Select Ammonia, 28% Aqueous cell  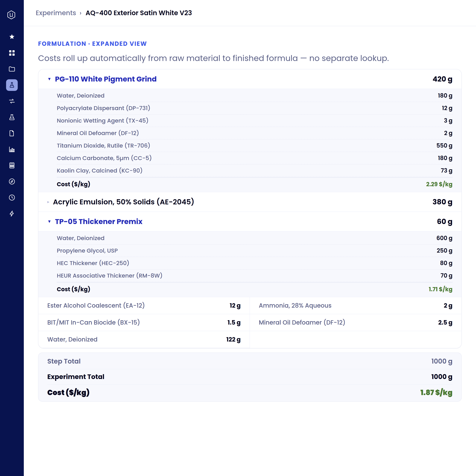point(356,306)
